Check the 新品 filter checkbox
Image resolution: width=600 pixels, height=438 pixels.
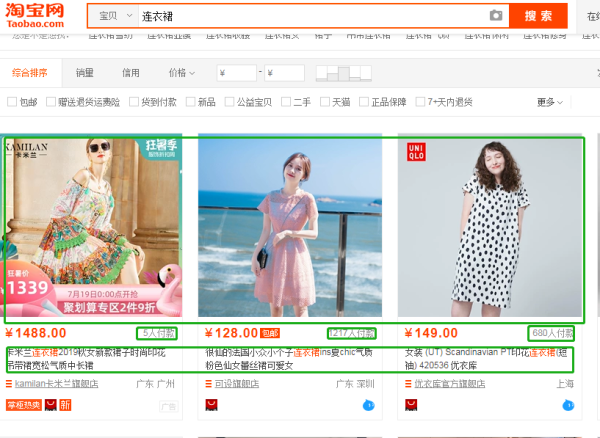[x=190, y=102]
